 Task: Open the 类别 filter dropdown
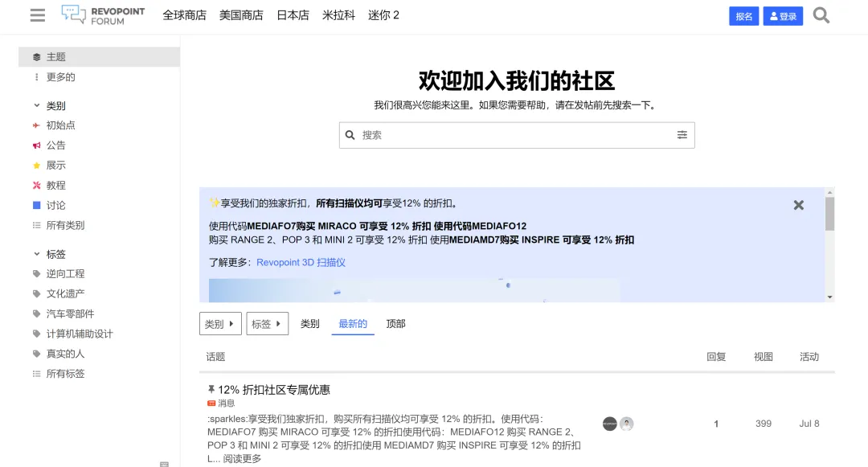point(220,324)
